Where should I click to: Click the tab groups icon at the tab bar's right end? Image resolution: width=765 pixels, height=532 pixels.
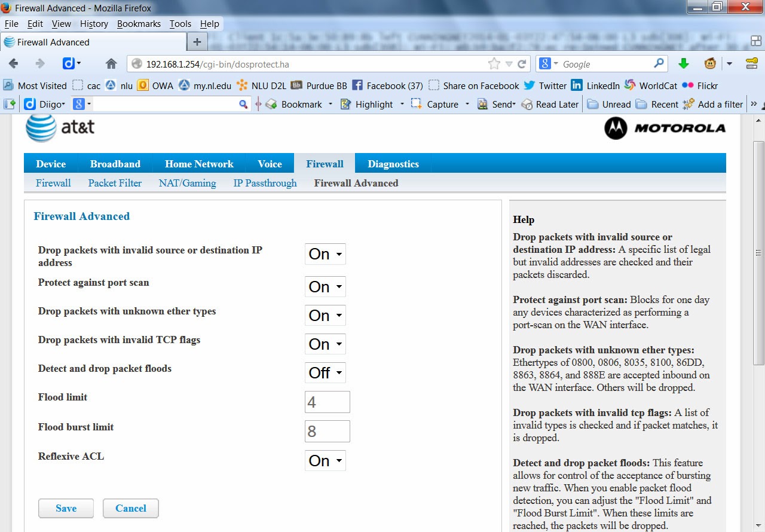[x=755, y=42]
